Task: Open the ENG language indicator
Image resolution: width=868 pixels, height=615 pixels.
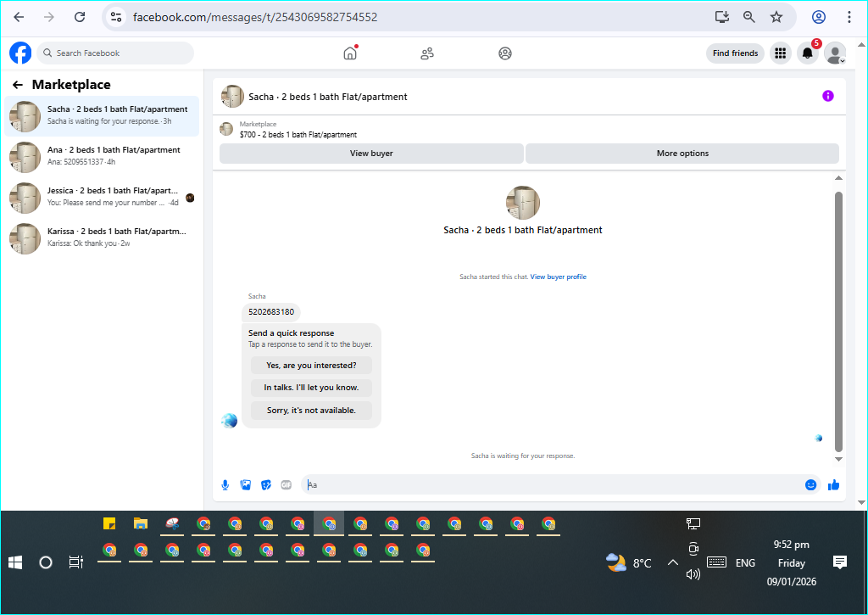Action: [x=745, y=563]
